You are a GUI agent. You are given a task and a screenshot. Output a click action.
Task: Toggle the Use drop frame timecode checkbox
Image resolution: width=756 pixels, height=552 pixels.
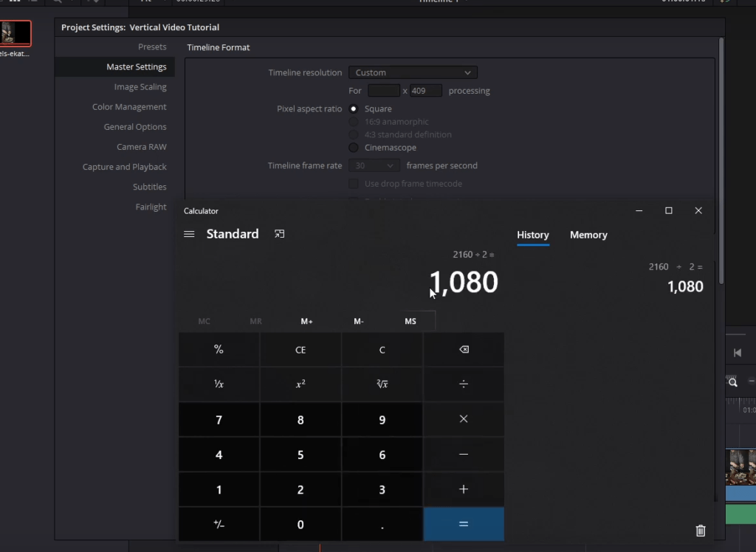(354, 184)
